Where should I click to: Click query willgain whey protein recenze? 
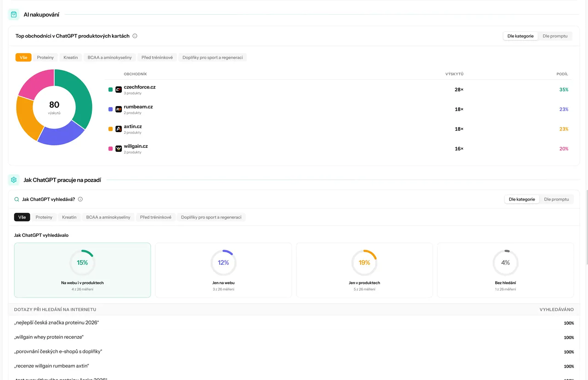click(49, 337)
